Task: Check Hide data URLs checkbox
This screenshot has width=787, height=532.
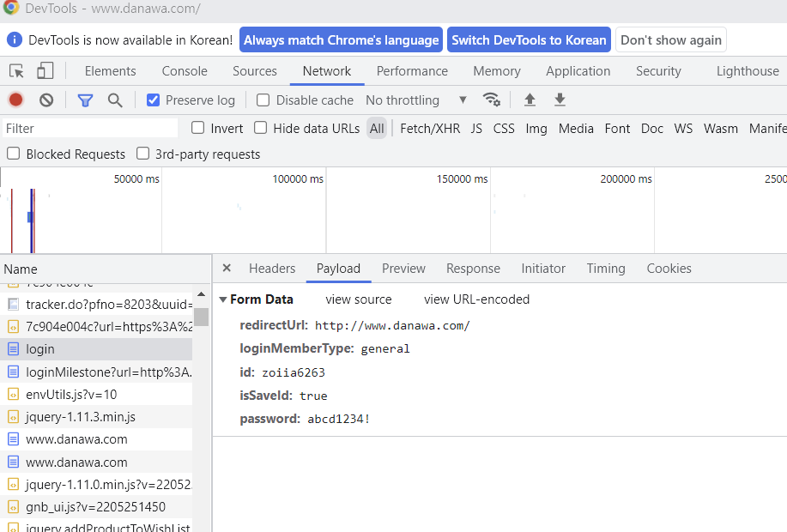Action: (261, 128)
